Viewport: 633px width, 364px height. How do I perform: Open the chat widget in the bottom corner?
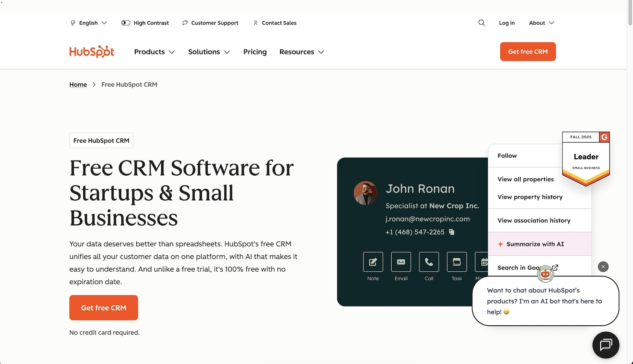pos(606,345)
